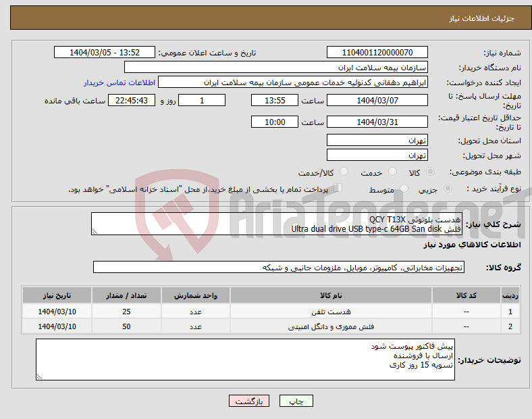The image size is (532, 419).
Task: Click the اطلاعات کالاهای مورد نیاز heading
Action: (472, 245)
